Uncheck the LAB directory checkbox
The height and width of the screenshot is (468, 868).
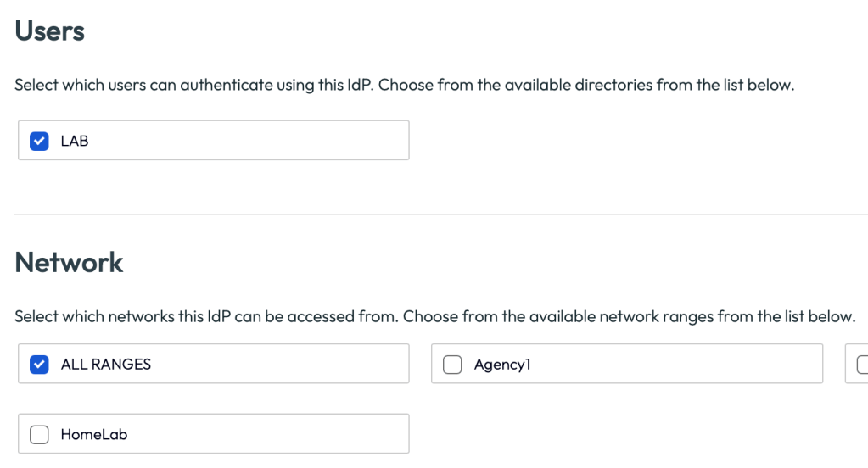[39, 142]
